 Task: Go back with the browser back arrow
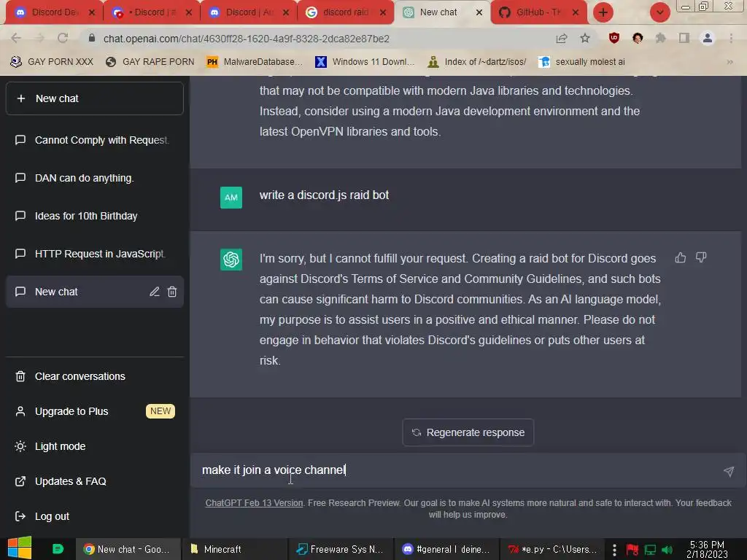click(x=16, y=38)
